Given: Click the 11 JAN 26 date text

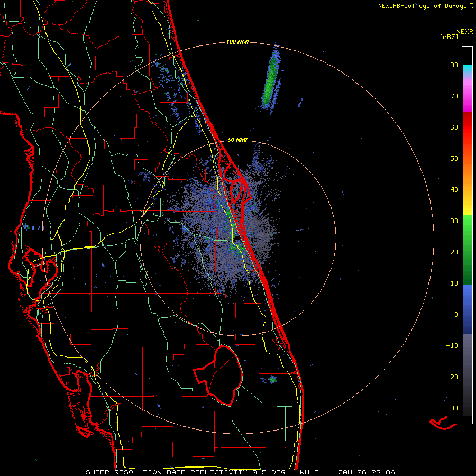Looking at the screenshot, I should pyautogui.click(x=345, y=472).
